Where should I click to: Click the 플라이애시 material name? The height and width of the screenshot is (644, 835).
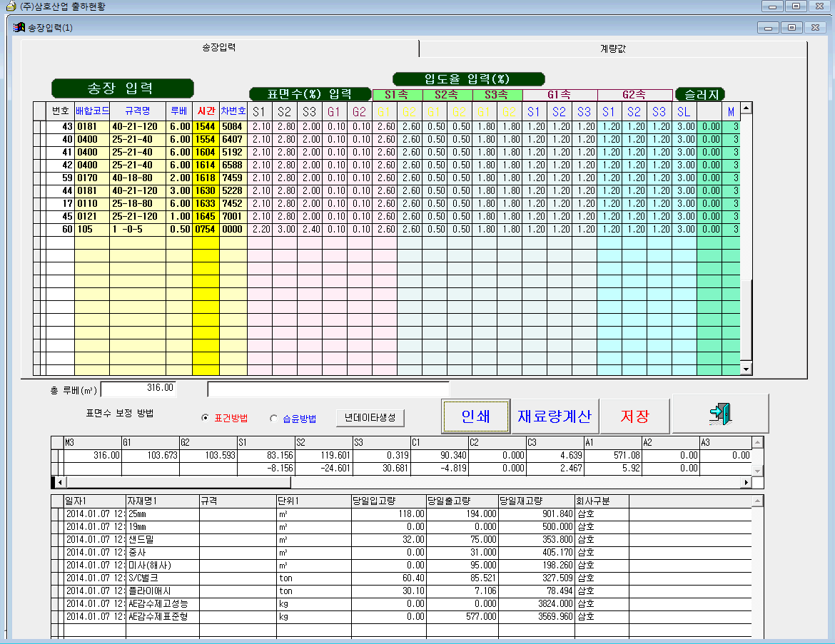[163, 591]
